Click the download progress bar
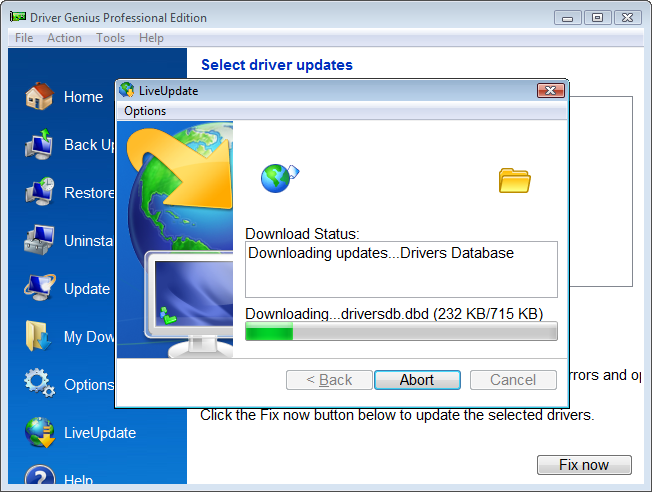Viewport: 652px width, 492px height. pyautogui.click(x=401, y=331)
